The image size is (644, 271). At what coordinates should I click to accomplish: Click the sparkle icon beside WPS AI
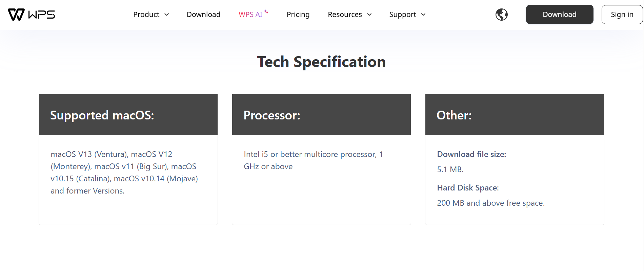(x=266, y=12)
